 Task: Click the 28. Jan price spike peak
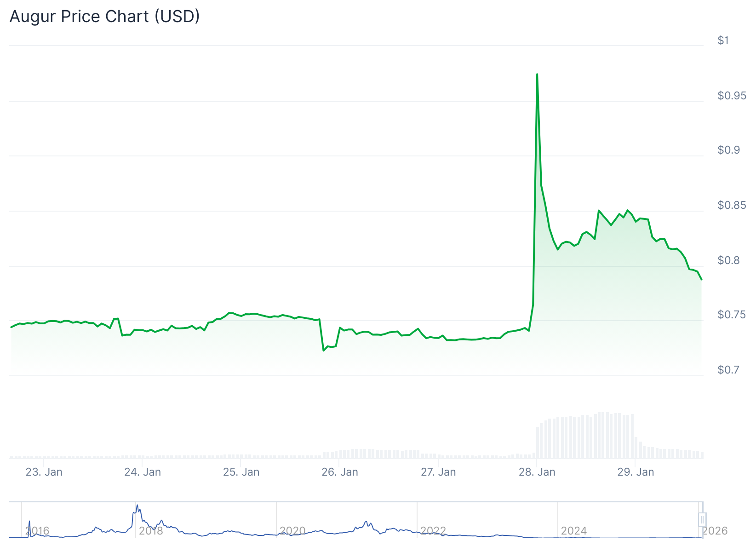pos(537,75)
